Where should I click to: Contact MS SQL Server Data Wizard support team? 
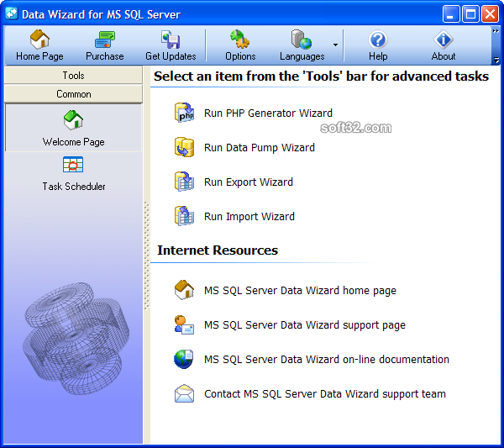click(x=325, y=393)
